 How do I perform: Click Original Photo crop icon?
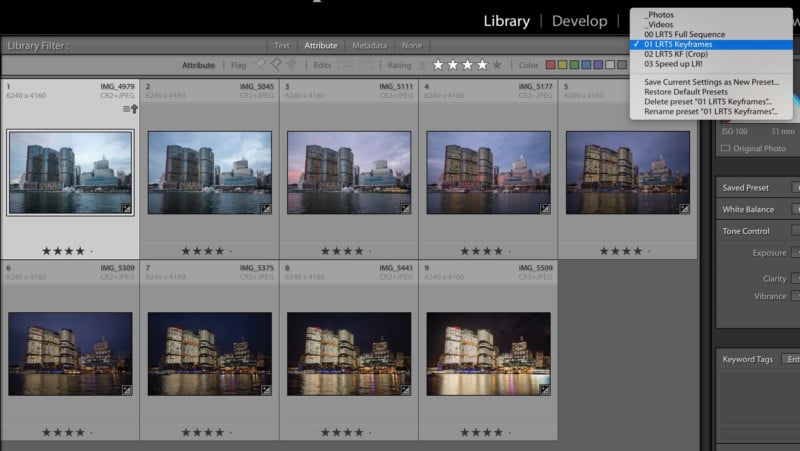pyautogui.click(x=726, y=148)
